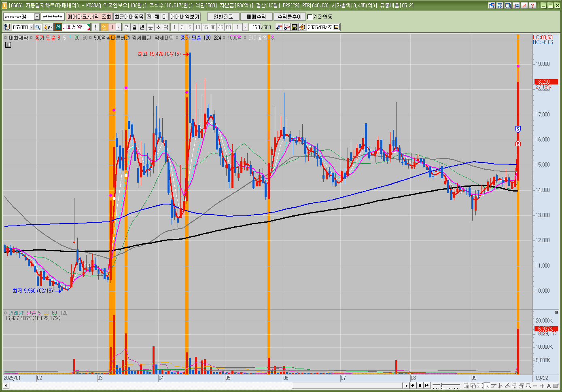Screen dimensions: 562x392
Task: Enable the 계좌연동 checkbox
Action: (x=310, y=17)
